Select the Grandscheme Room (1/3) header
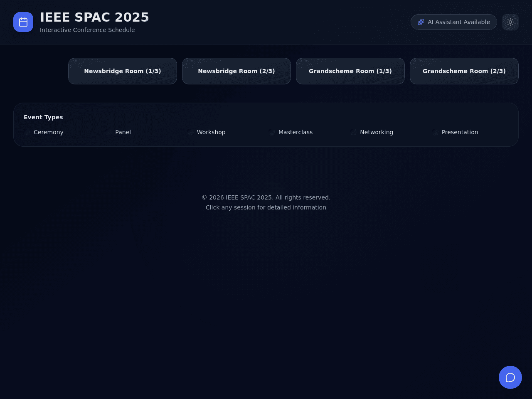Image resolution: width=532 pixels, height=399 pixels. [x=350, y=71]
